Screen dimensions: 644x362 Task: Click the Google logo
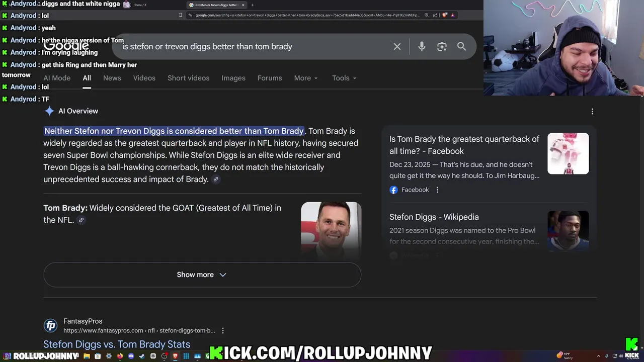[x=66, y=46]
